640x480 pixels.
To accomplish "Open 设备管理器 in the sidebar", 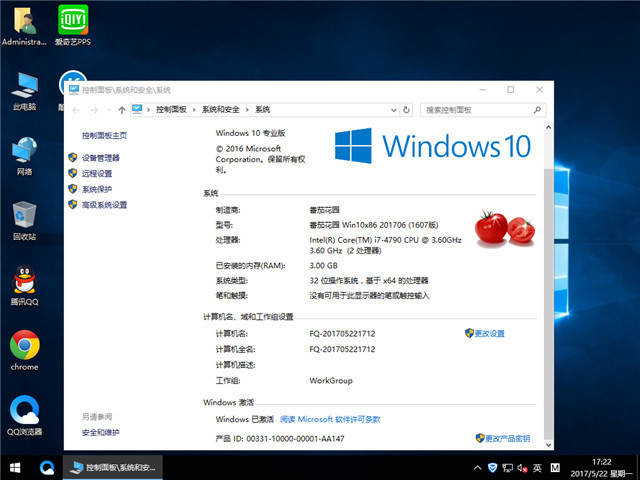I will coord(100,158).
